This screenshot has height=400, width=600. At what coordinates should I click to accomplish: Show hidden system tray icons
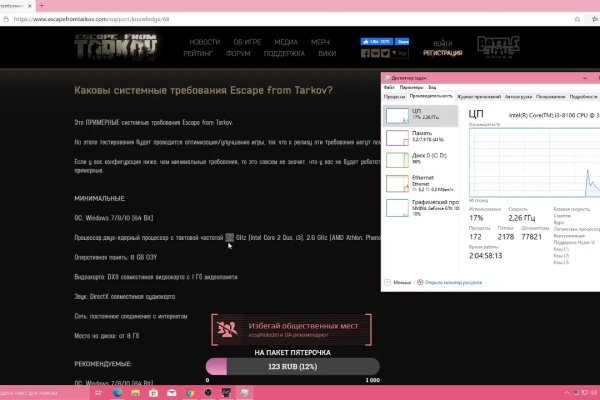click(x=567, y=393)
